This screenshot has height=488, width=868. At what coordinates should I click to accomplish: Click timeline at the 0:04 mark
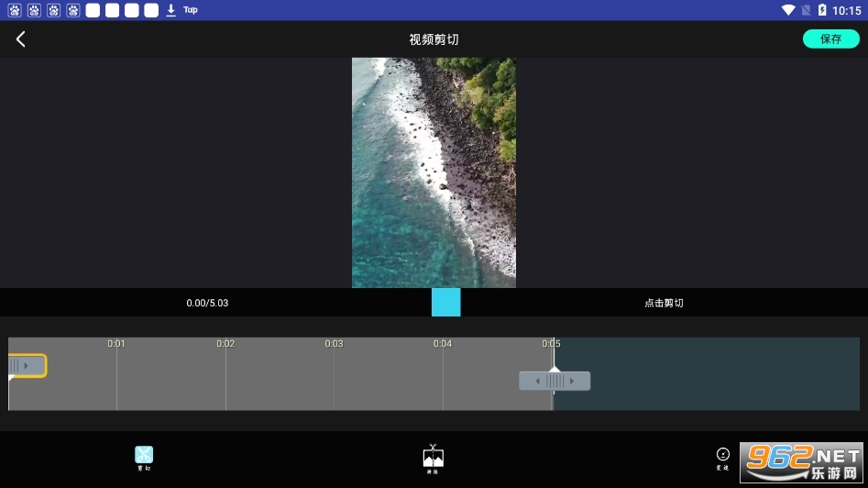coord(443,343)
